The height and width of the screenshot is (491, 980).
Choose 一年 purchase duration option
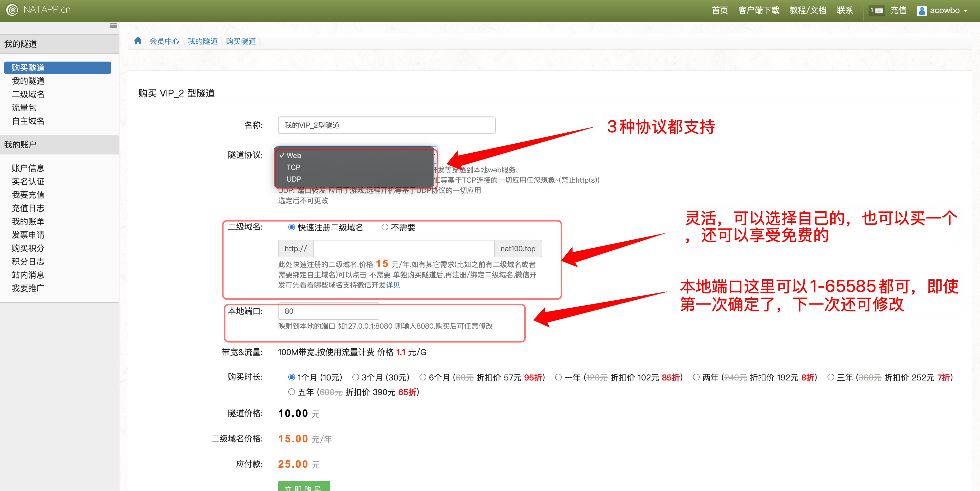(558, 377)
